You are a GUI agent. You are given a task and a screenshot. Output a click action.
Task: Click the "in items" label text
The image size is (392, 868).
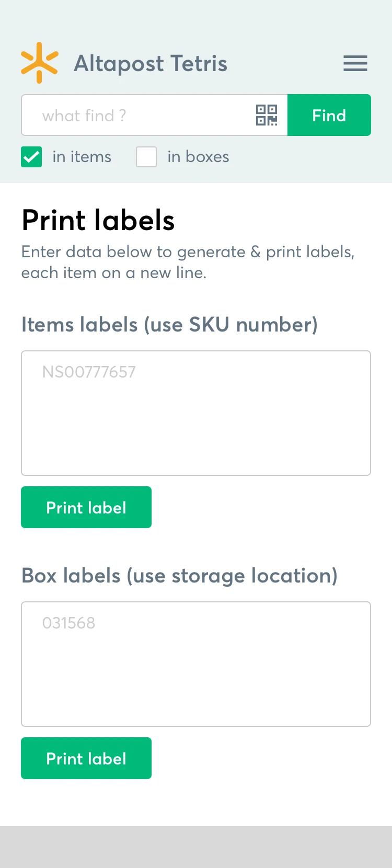pos(82,157)
